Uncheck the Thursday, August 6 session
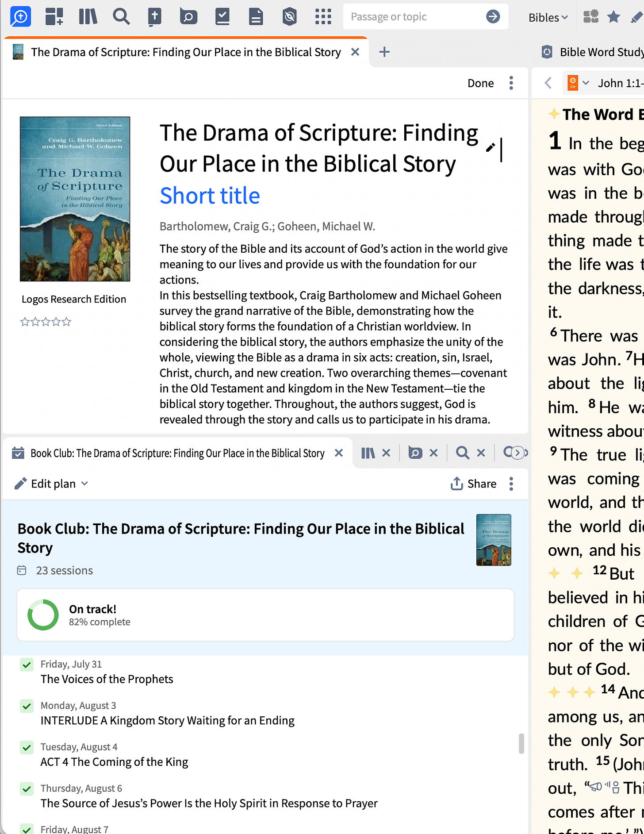The image size is (644, 834). [27, 789]
